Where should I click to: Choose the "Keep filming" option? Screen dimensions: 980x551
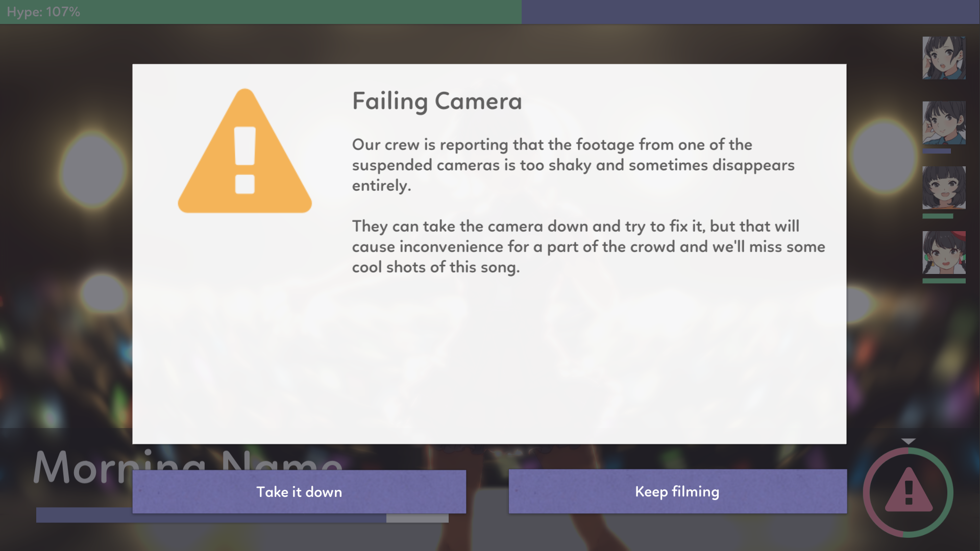[x=677, y=492]
